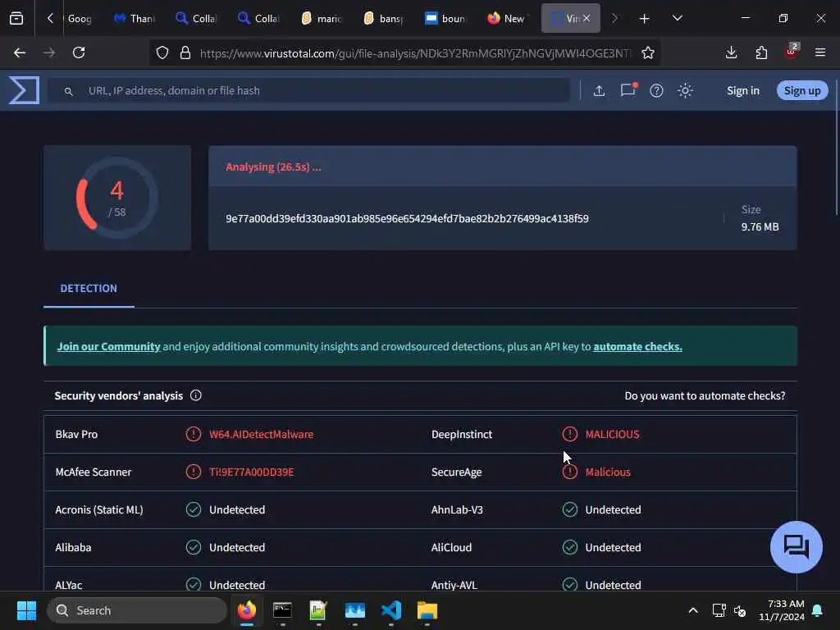Image resolution: width=840 pixels, height=630 pixels.
Task: Click the 9.76 MB size value
Action: pyautogui.click(x=760, y=226)
